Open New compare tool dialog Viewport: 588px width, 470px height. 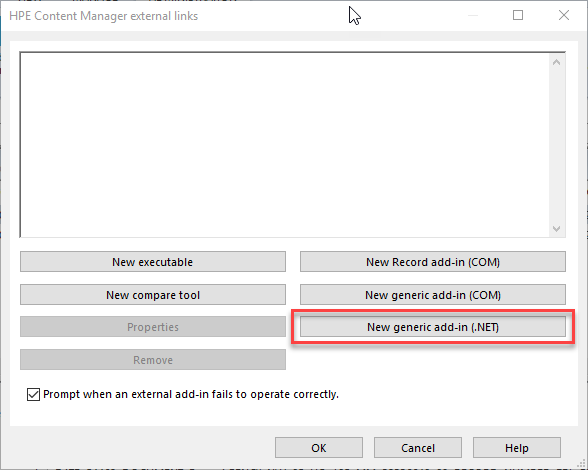[153, 294]
